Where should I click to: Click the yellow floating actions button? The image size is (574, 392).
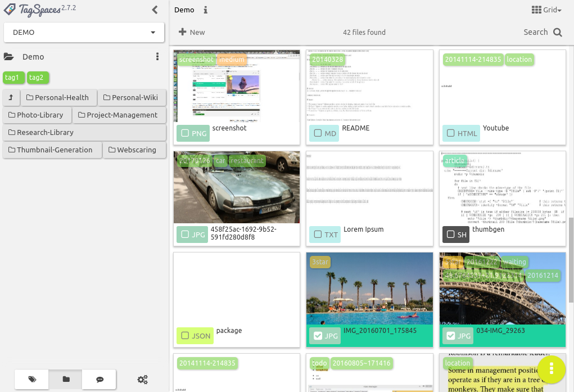point(552,369)
